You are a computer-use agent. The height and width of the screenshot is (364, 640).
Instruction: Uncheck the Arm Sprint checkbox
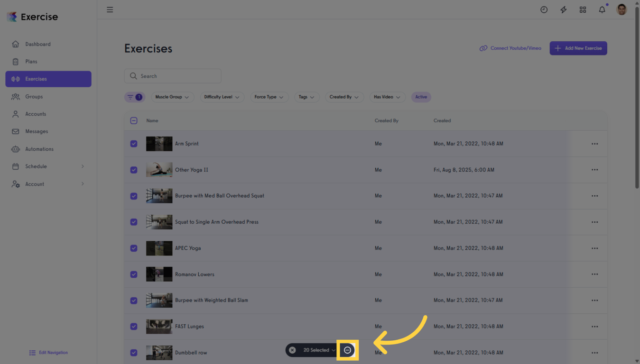tap(134, 144)
